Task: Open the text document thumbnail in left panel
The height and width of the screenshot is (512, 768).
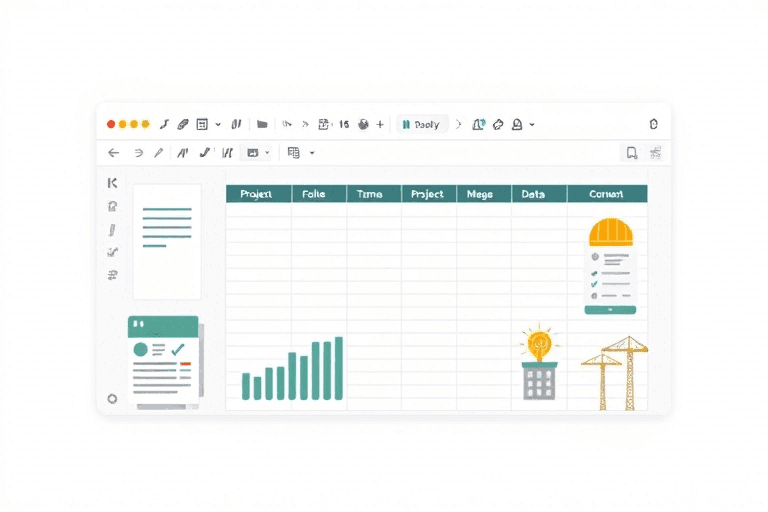Action: tap(167, 241)
